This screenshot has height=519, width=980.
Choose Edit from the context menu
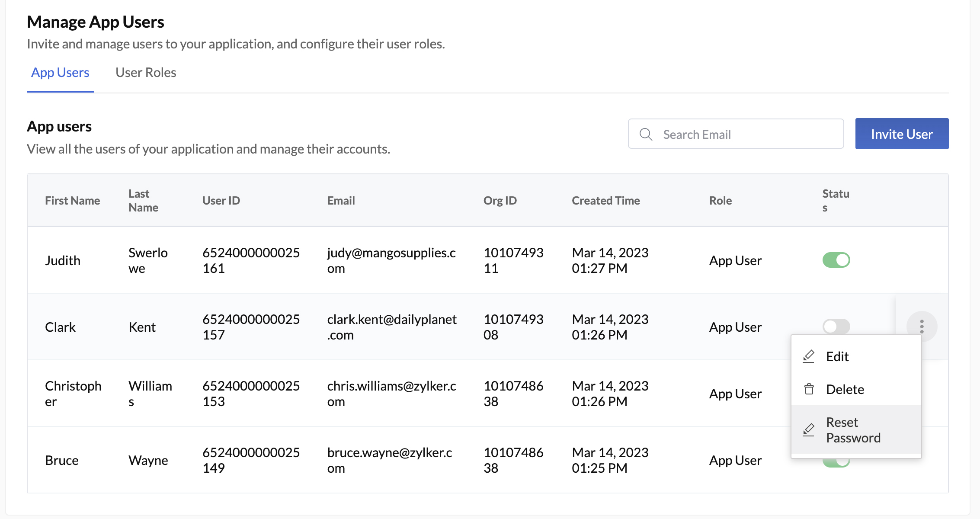(837, 356)
